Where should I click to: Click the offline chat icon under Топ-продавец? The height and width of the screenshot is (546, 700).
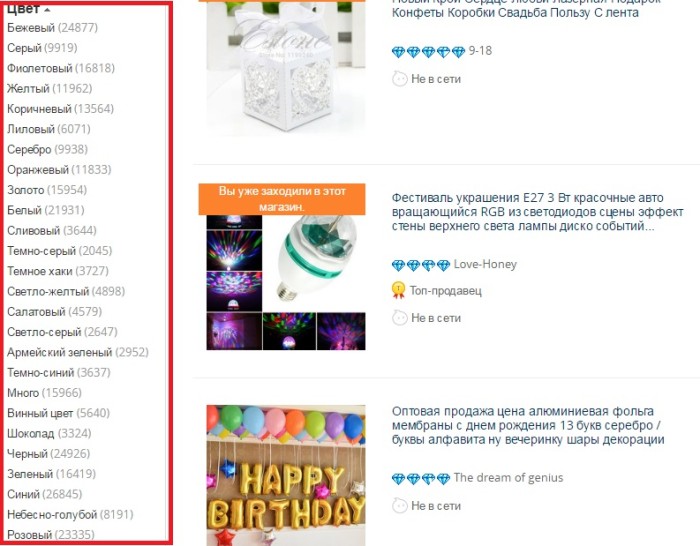point(400,318)
